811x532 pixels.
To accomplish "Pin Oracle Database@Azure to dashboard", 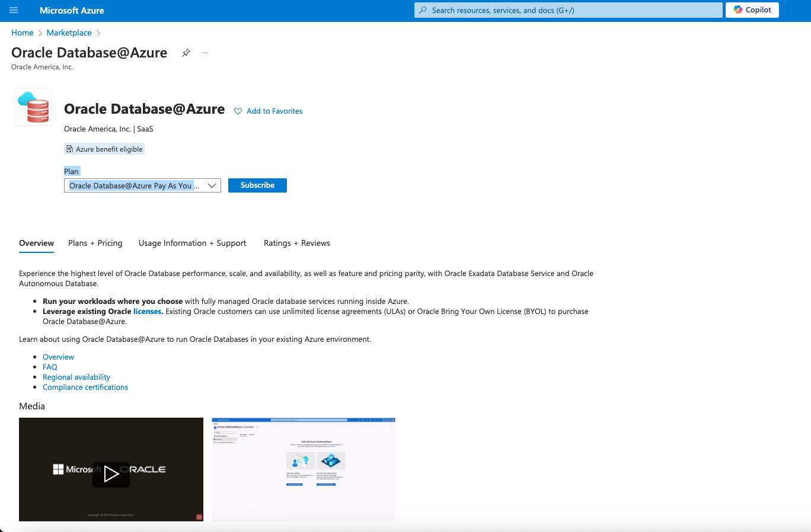I will 186,52.
